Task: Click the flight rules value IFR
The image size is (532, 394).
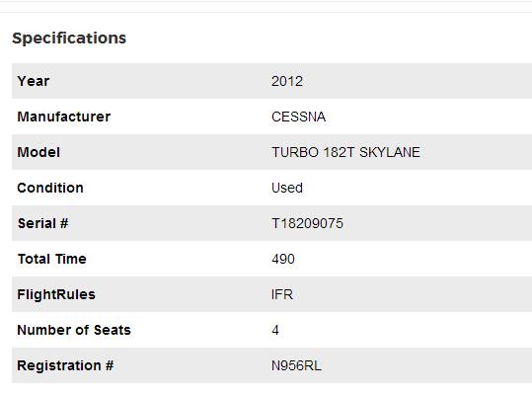Action: point(282,294)
